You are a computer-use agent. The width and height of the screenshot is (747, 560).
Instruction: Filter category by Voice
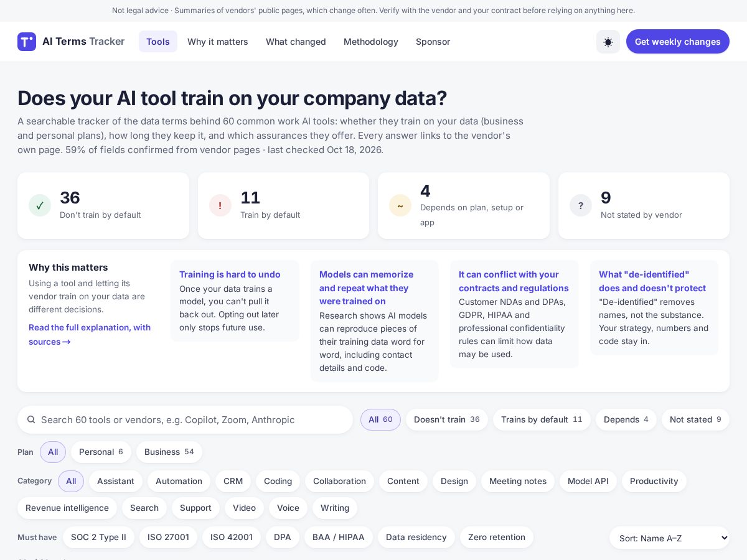click(288, 508)
